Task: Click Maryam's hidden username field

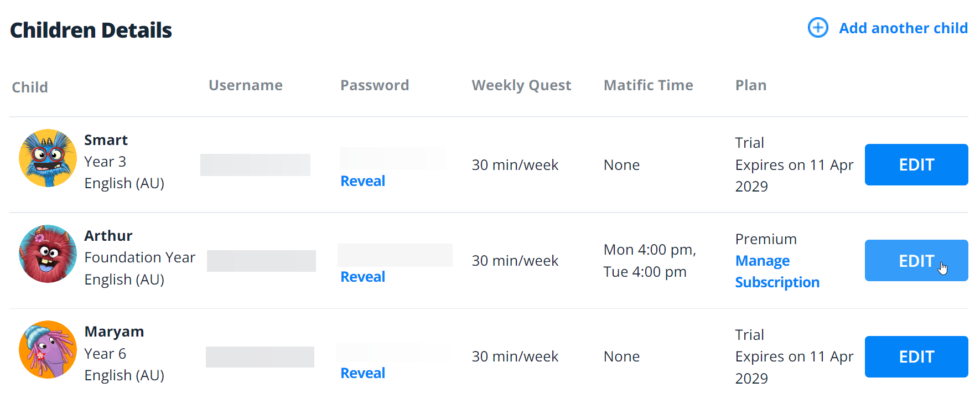Action: (260, 357)
